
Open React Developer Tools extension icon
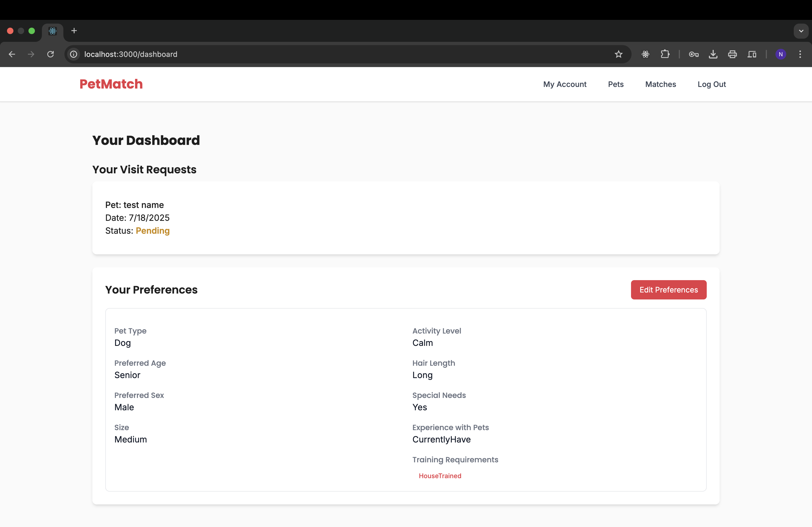coord(645,54)
